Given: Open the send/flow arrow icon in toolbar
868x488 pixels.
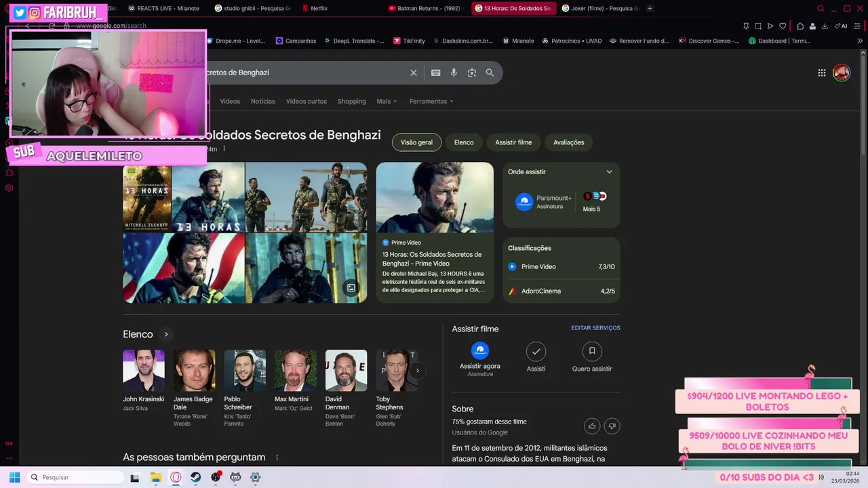Looking at the screenshot, I should (770, 26).
